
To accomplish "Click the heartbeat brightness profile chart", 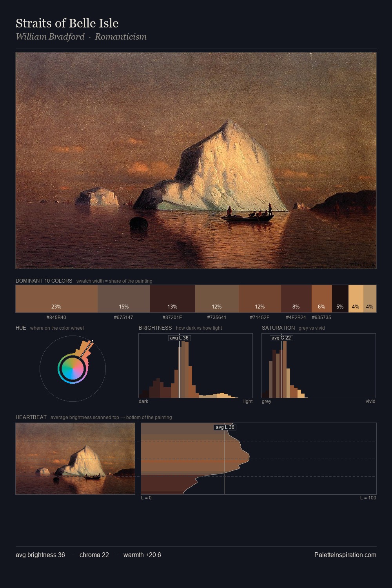I will tap(259, 459).
